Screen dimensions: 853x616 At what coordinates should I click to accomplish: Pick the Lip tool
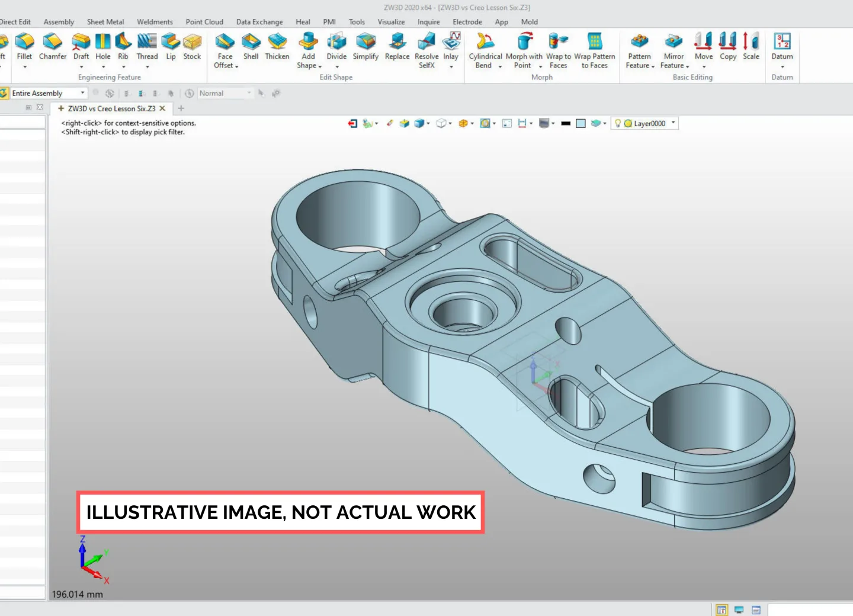click(171, 46)
